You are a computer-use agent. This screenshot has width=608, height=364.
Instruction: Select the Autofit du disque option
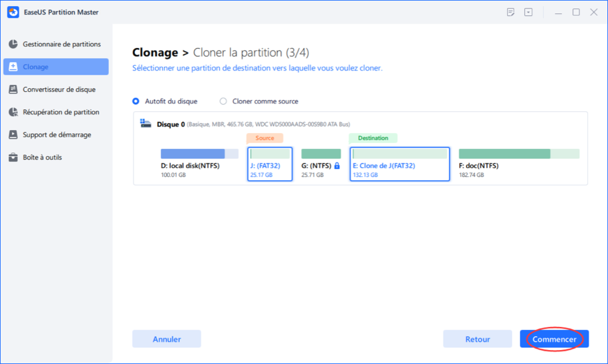pyautogui.click(x=136, y=101)
